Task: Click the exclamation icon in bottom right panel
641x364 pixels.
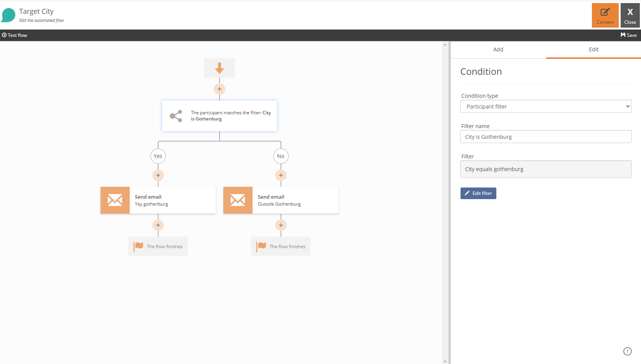Action: point(628,351)
